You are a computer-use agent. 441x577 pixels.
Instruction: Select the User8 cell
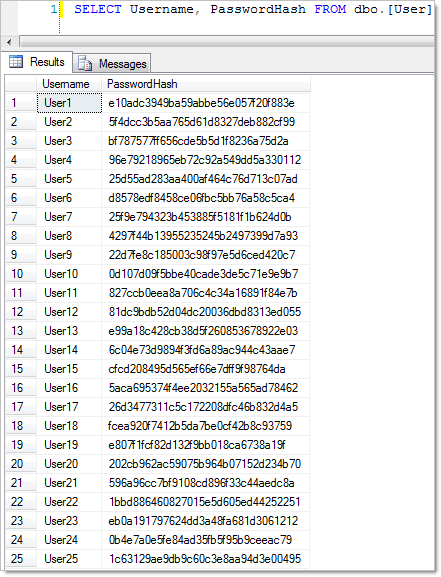click(x=69, y=236)
